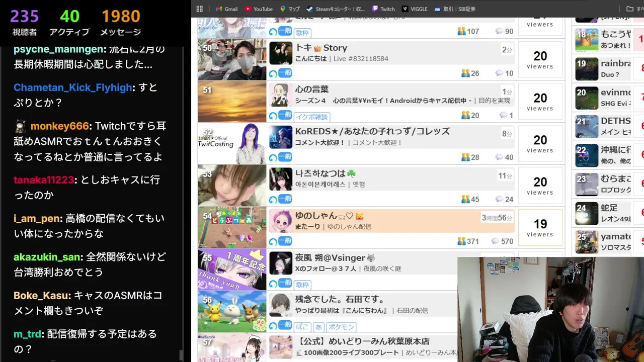
Task: Select the ポケモン tag
Action: 342,327
